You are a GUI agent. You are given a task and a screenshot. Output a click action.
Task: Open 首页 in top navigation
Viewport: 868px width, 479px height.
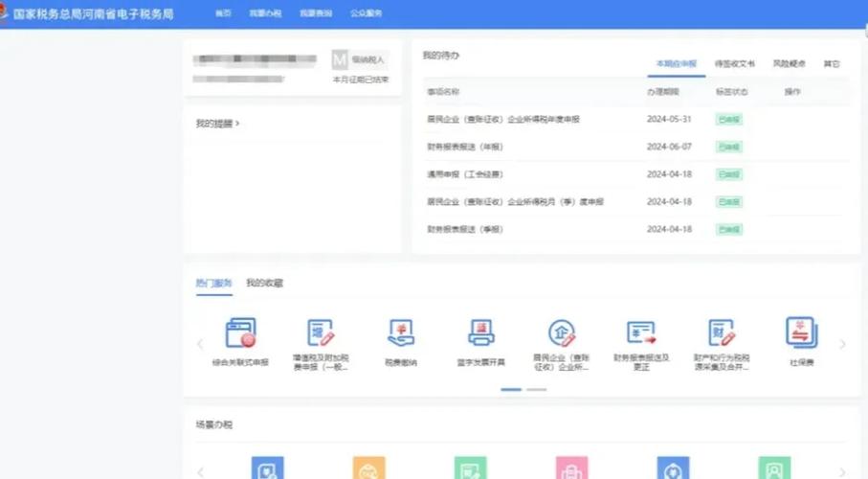pos(223,12)
